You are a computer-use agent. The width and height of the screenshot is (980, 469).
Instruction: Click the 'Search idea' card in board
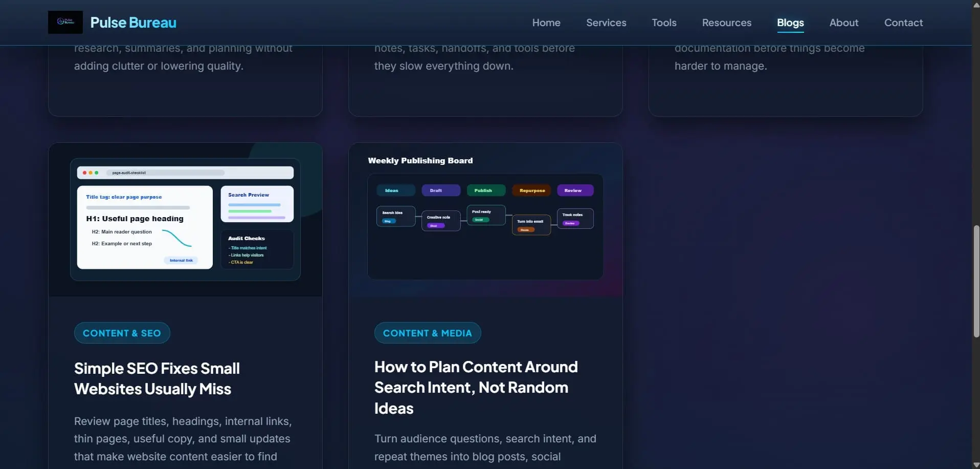click(x=396, y=216)
